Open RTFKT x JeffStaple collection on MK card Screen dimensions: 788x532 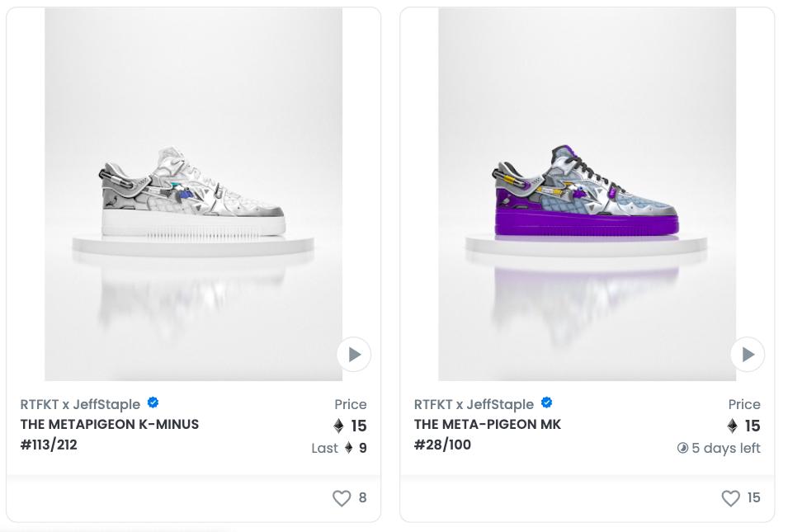click(474, 404)
